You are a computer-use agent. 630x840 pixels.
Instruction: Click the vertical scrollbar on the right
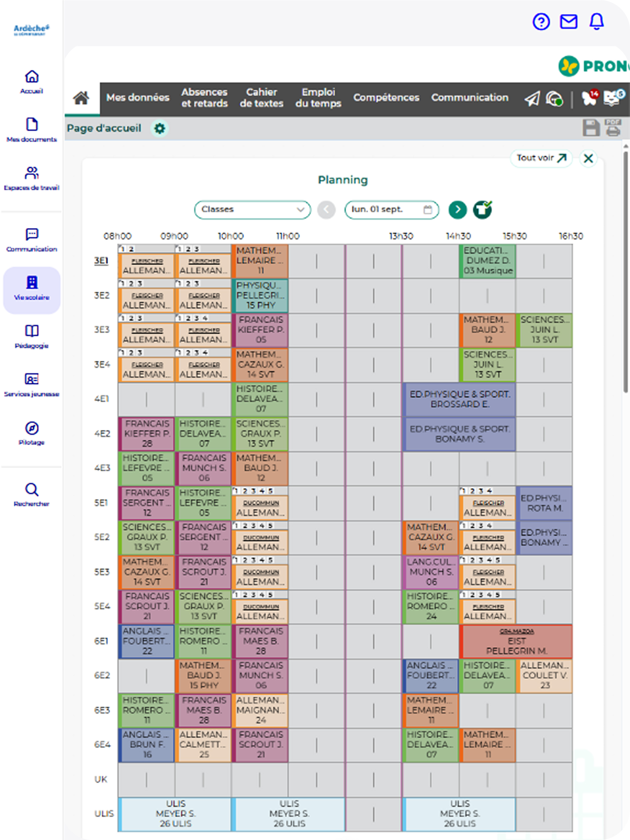point(625,272)
